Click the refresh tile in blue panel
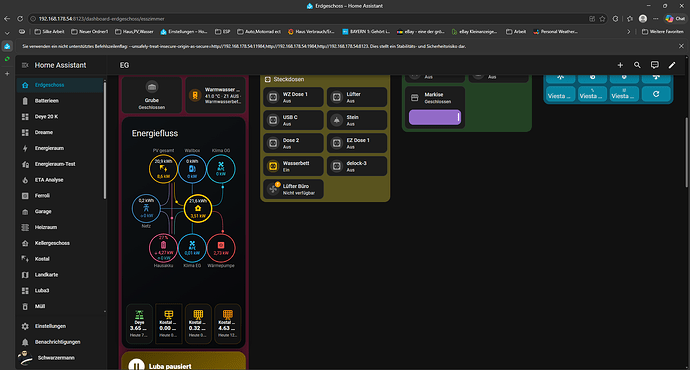690x370 pixels. tap(656, 94)
